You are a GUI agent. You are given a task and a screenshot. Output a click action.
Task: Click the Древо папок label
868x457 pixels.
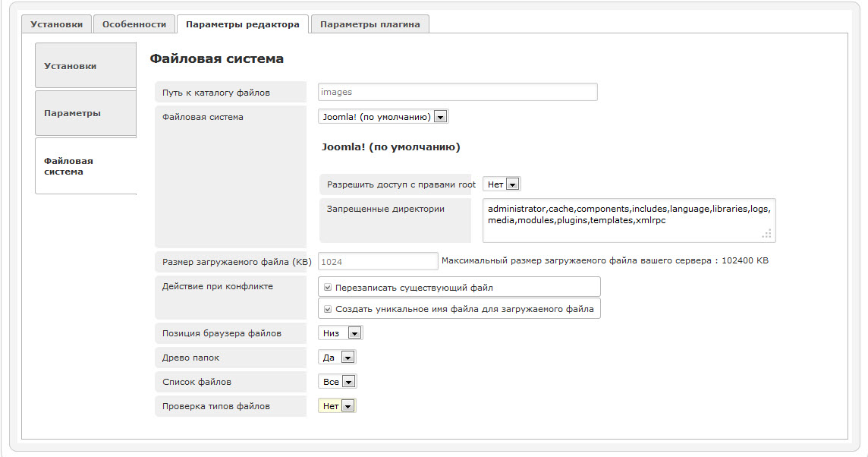190,358
